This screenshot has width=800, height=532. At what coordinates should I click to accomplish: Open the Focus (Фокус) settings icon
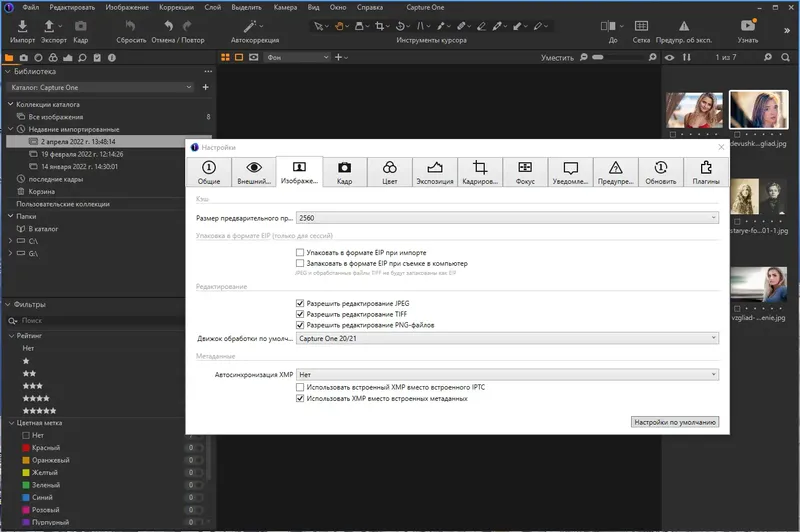pos(525,167)
